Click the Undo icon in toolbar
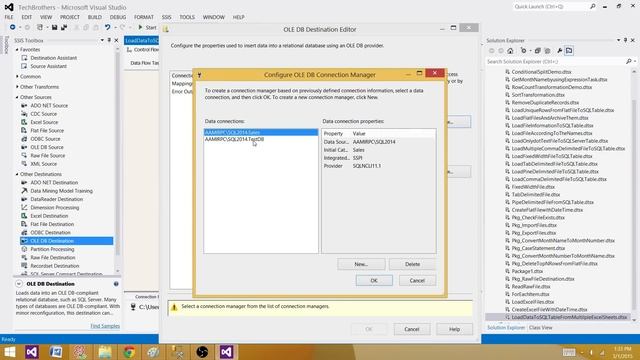The image size is (640, 360). point(107,27)
